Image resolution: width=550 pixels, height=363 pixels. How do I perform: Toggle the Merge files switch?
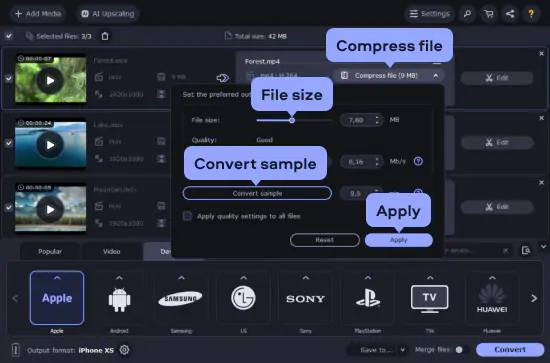(462, 350)
